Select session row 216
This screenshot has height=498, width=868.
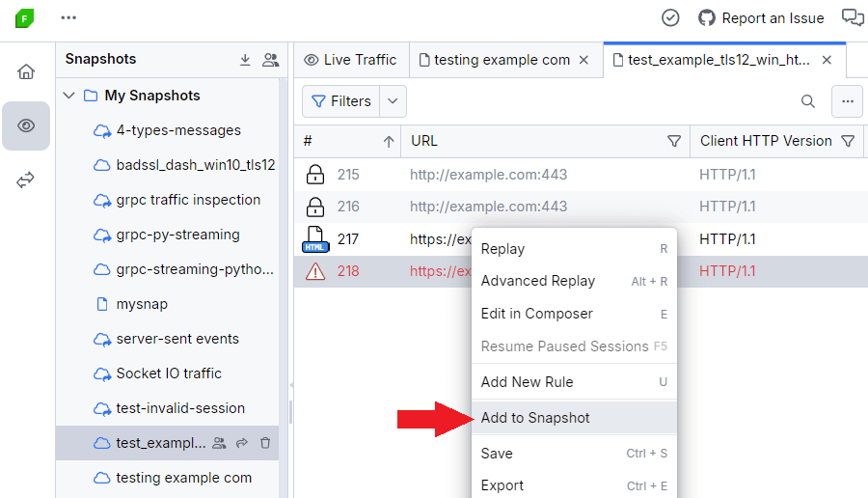point(581,207)
